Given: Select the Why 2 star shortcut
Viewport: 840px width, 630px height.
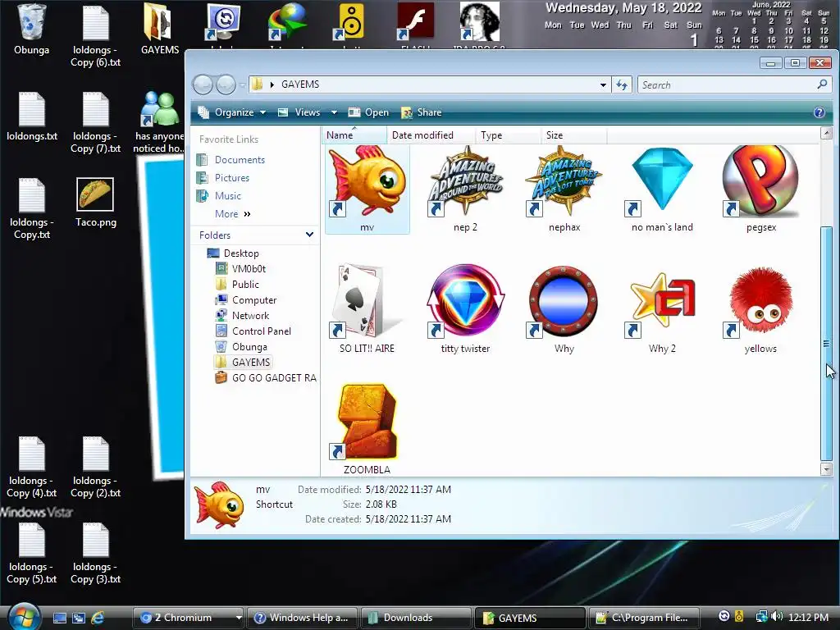Looking at the screenshot, I should point(662,309).
